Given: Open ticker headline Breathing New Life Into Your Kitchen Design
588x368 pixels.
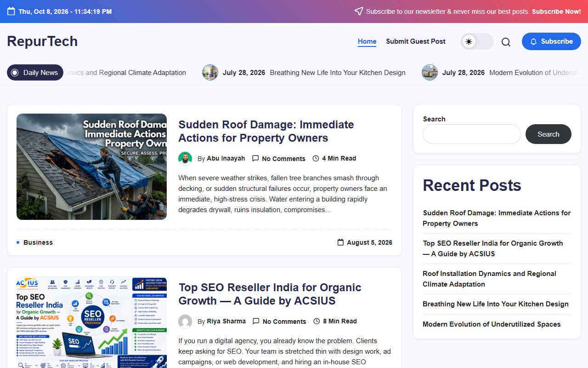Looking at the screenshot, I should point(338,73).
